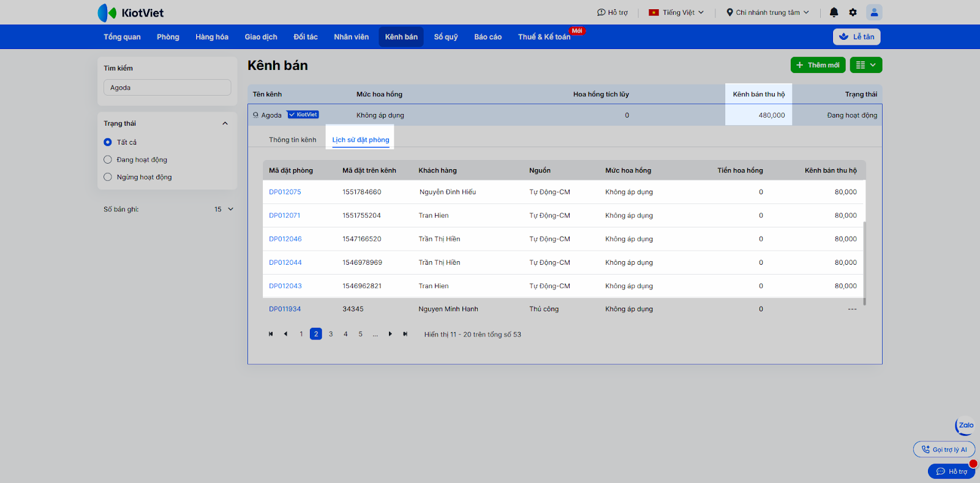The width and height of the screenshot is (980, 483).
Task: Click the search field containing 'Agoda'
Action: coord(167,88)
